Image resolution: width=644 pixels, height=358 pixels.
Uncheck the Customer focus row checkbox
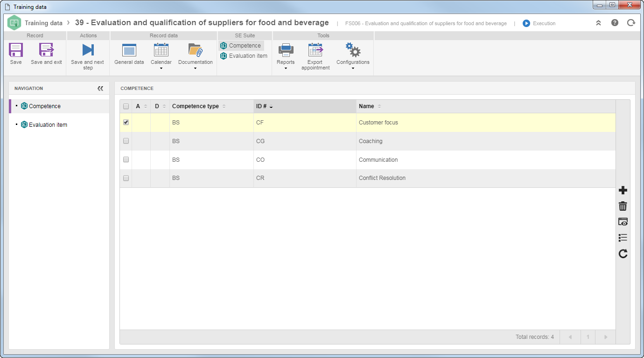coord(126,122)
